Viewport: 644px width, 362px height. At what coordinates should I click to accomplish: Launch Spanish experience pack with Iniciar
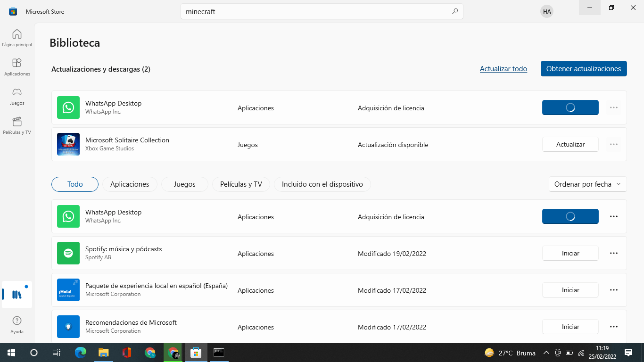(570, 290)
